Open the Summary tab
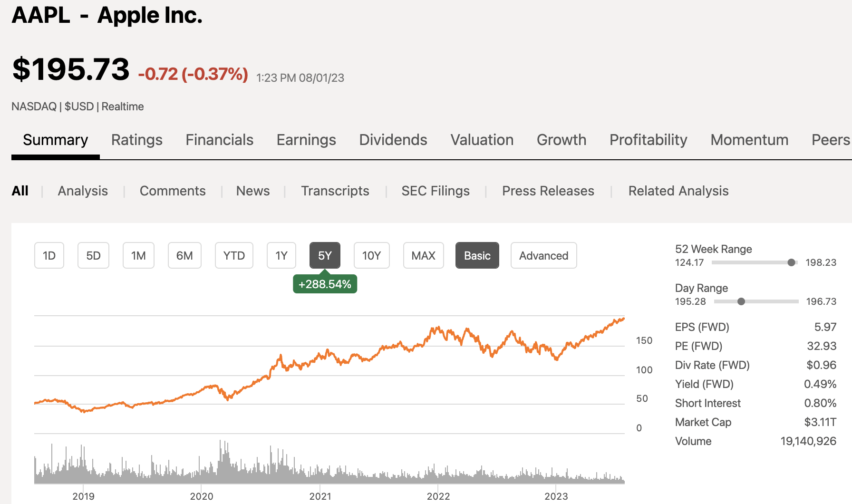The height and width of the screenshot is (504, 852). click(x=56, y=140)
